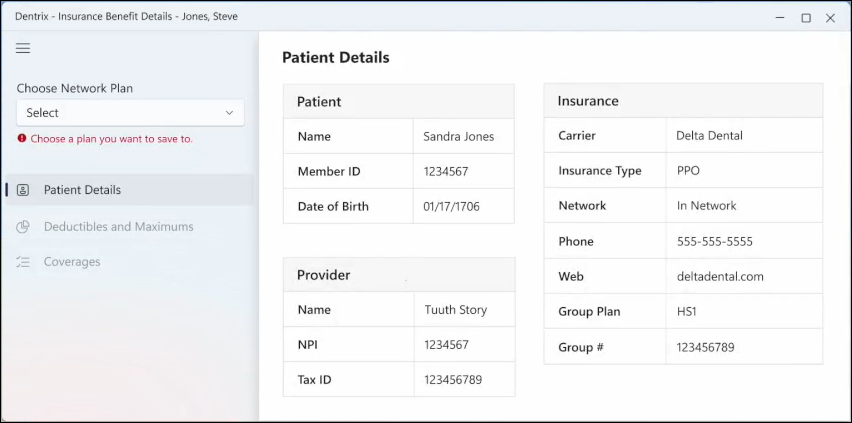
Task: Click the Group # row label
Action: [x=581, y=347]
